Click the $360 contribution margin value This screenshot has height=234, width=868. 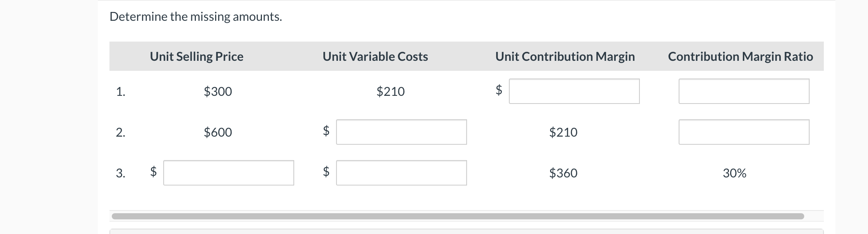click(x=563, y=173)
